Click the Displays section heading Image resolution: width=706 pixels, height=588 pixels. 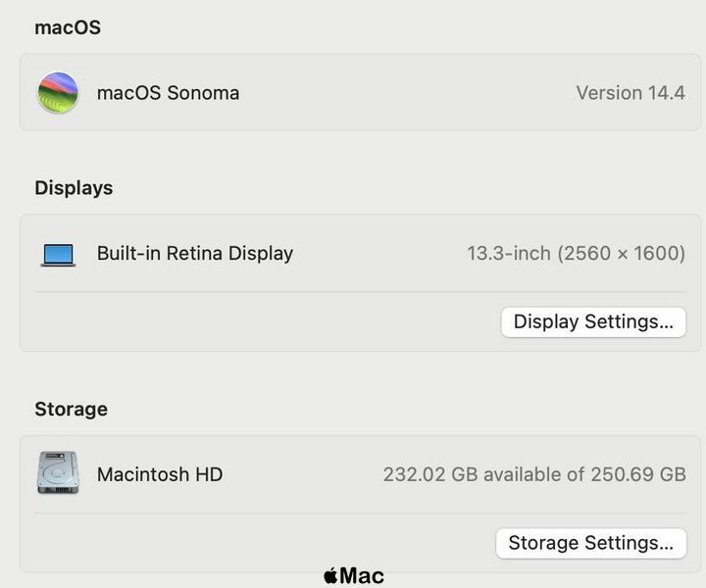click(x=74, y=188)
